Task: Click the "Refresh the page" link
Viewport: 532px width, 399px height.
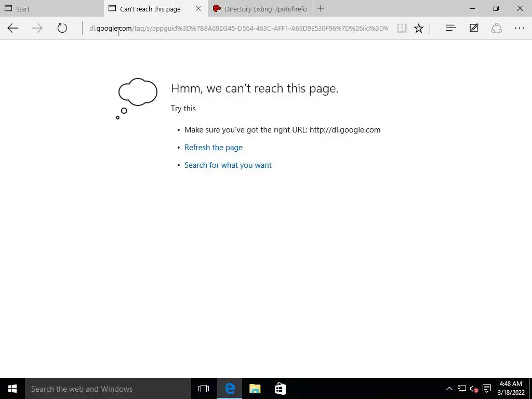Action: click(x=214, y=148)
